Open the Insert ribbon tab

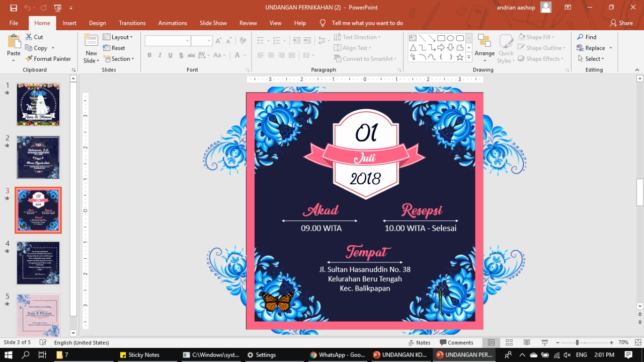(69, 23)
